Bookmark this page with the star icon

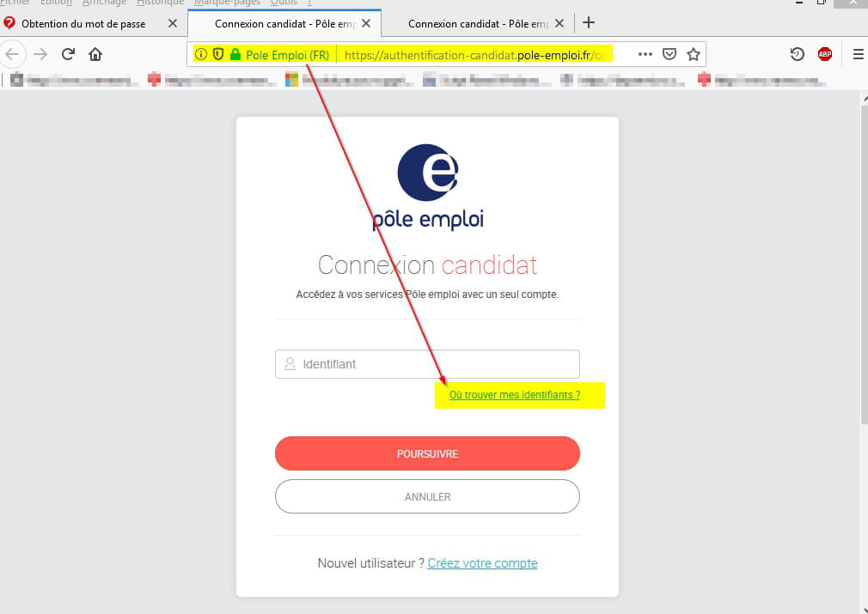[x=693, y=54]
